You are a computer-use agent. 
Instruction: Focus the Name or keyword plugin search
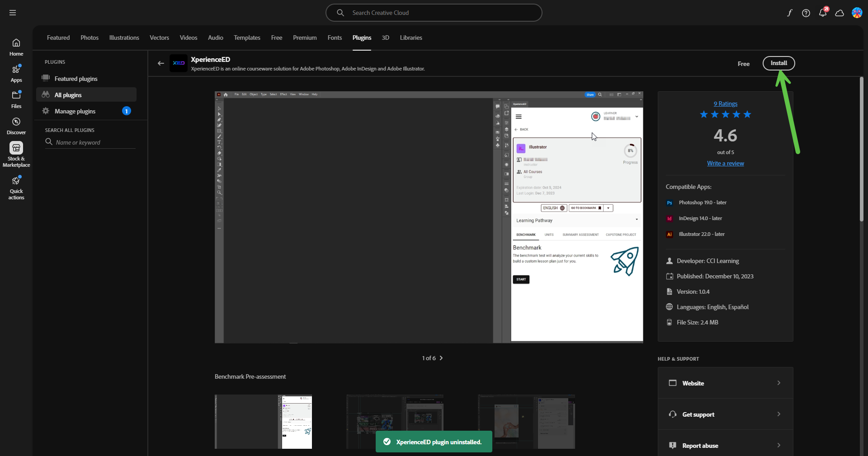click(x=90, y=142)
